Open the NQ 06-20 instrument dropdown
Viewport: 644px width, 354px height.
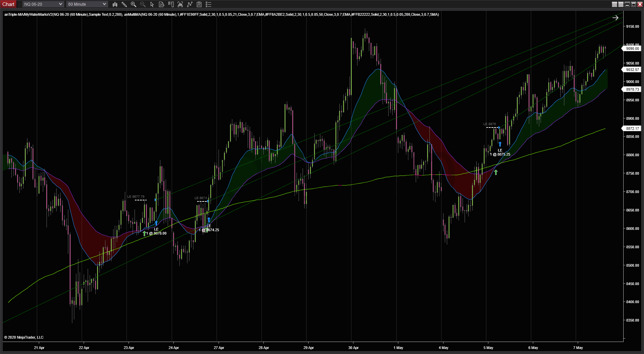43,4
